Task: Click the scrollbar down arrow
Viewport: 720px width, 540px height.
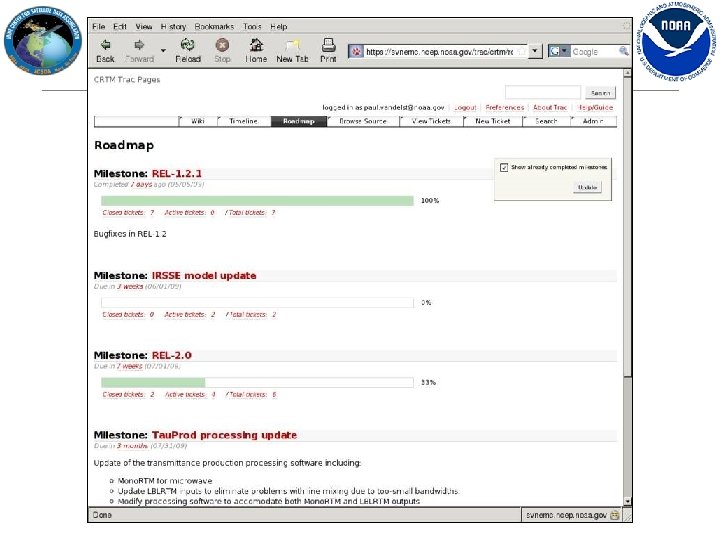Action: [627, 501]
